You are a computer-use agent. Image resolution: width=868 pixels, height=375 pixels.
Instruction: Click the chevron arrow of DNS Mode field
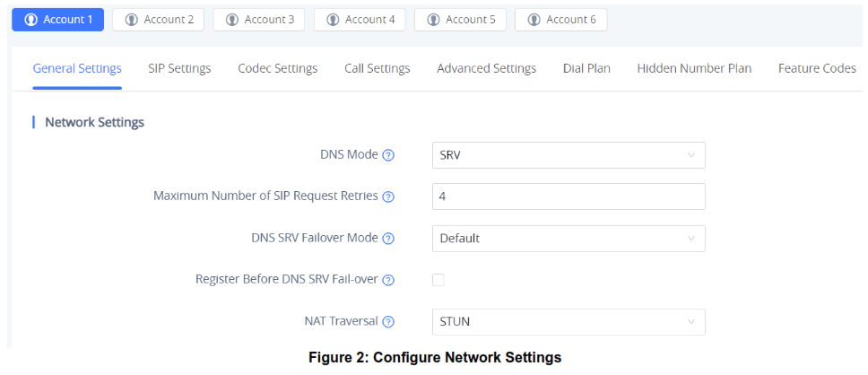point(690,155)
